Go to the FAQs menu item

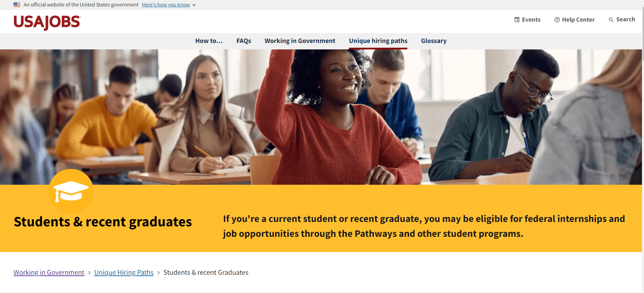[x=244, y=41]
